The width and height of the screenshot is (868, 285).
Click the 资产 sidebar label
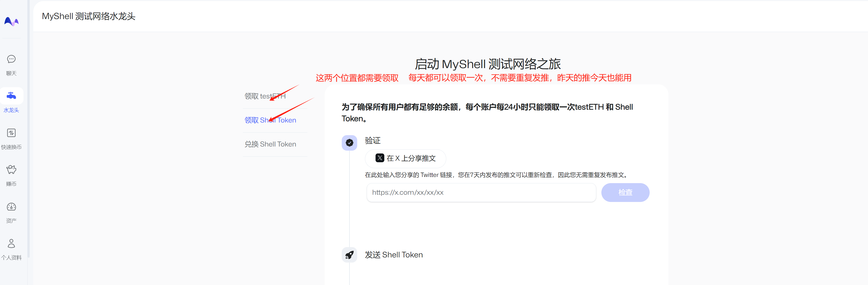[11, 221]
